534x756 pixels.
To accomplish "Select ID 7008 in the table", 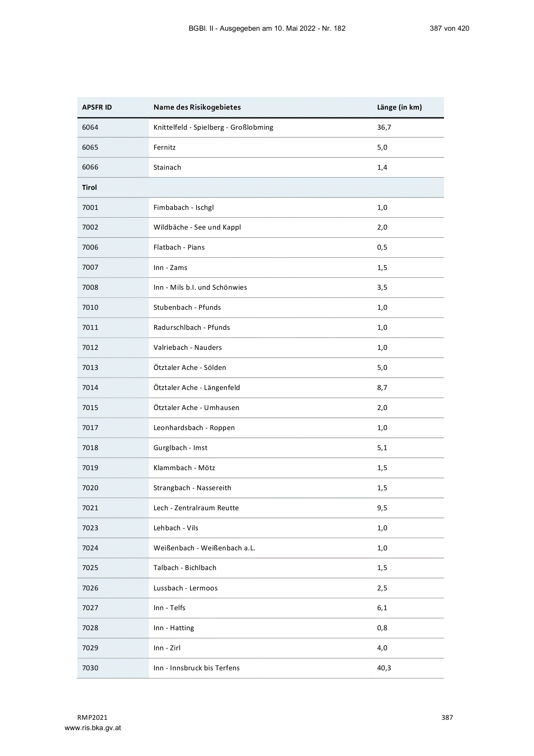I will [x=90, y=287].
